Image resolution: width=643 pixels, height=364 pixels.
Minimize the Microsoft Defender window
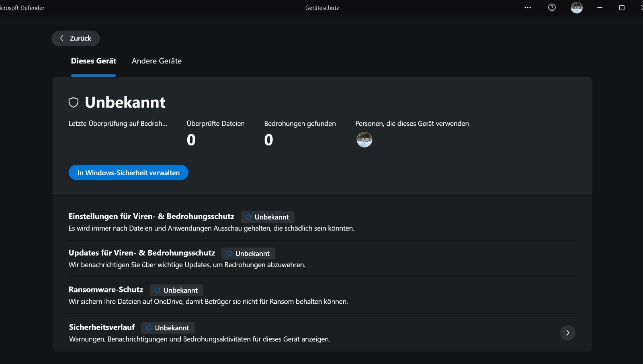pos(600,8)
